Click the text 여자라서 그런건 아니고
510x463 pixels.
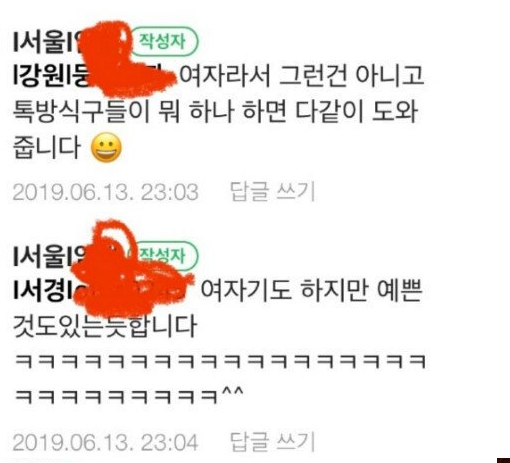tap(302, 76)
